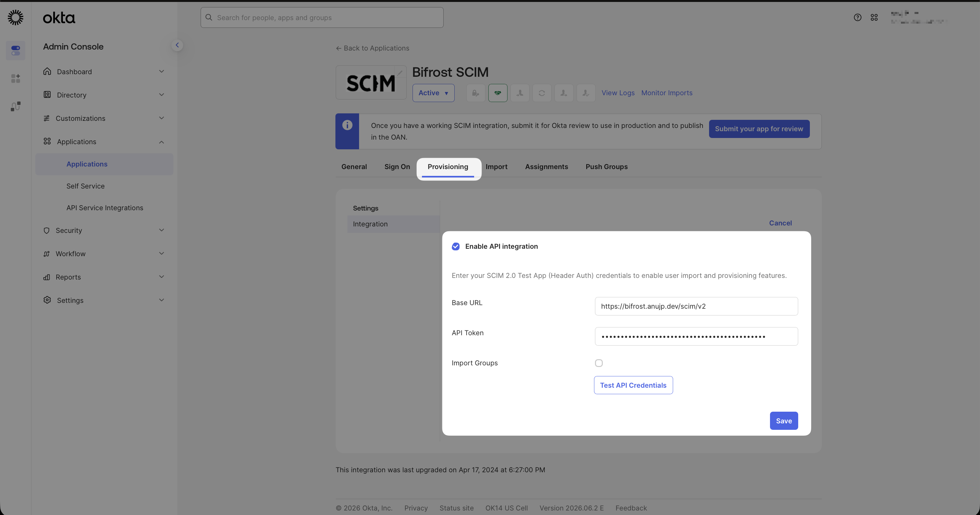Select the Provisioning tab
Image resolution: width=980 pixels, height=515 pixels.
click(x=448, y=167)
